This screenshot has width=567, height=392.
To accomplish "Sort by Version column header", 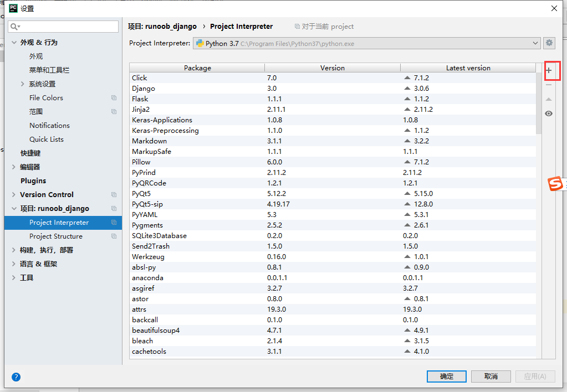I will pos(333,68).
